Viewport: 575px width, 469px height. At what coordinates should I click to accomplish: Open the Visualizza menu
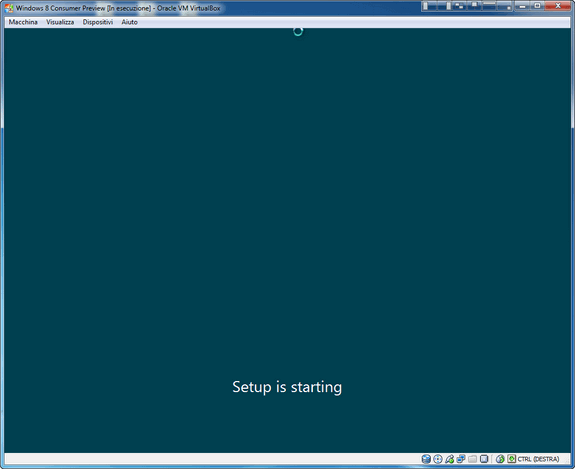pos(60,22)
